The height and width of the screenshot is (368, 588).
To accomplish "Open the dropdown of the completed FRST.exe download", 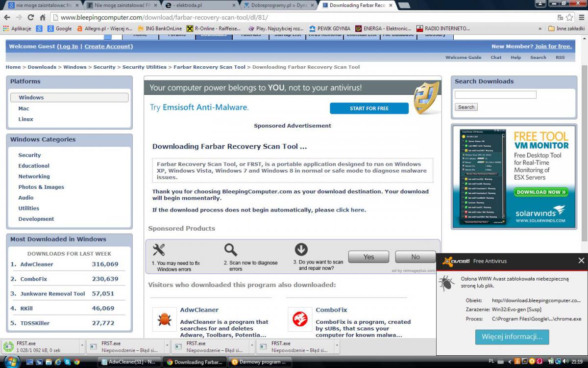I will 82,346.
